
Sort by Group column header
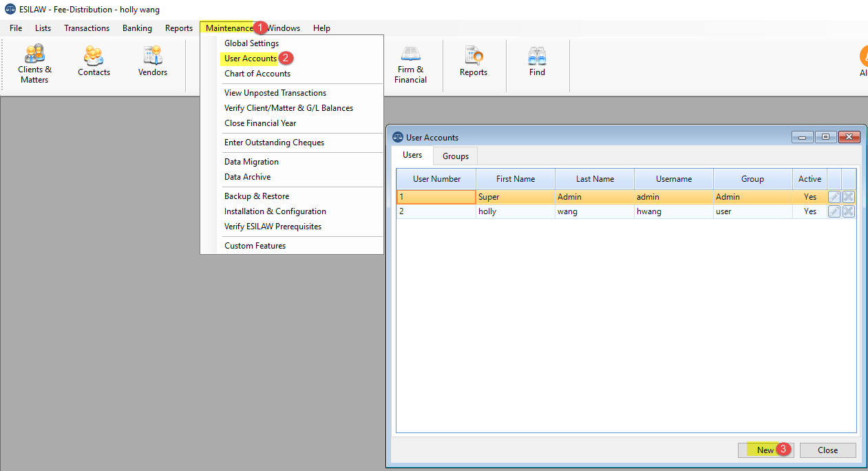[x=752, y=179]
